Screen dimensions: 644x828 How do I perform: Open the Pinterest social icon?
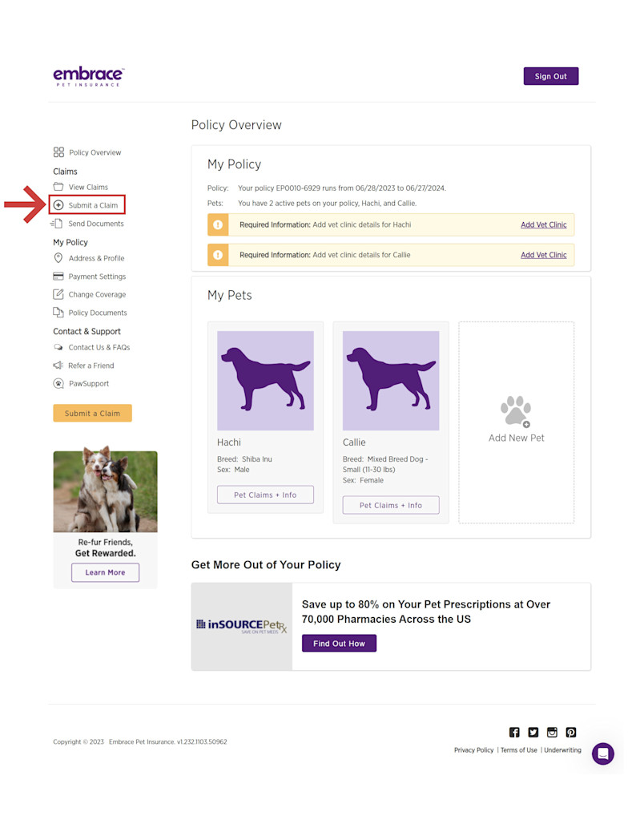click(x=570, y=732)
